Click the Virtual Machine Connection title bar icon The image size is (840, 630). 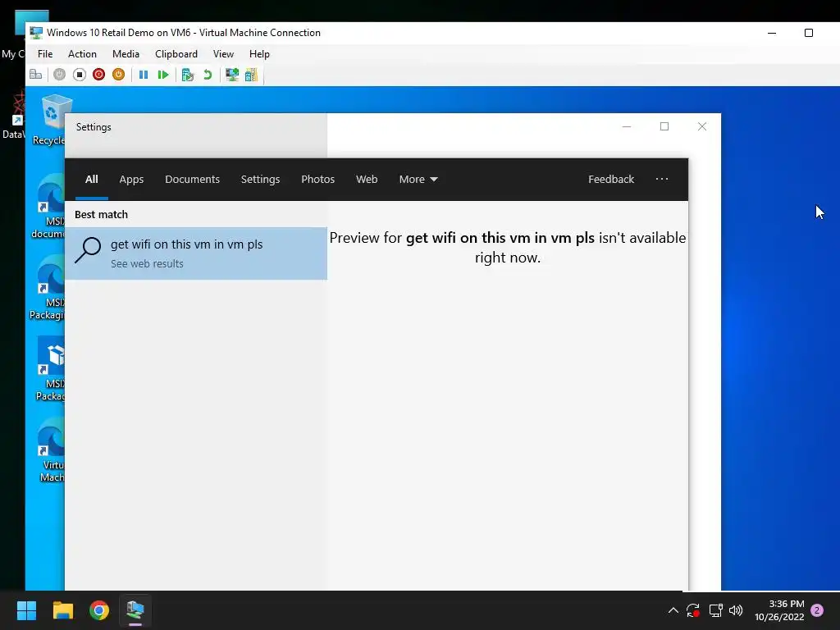36,33
